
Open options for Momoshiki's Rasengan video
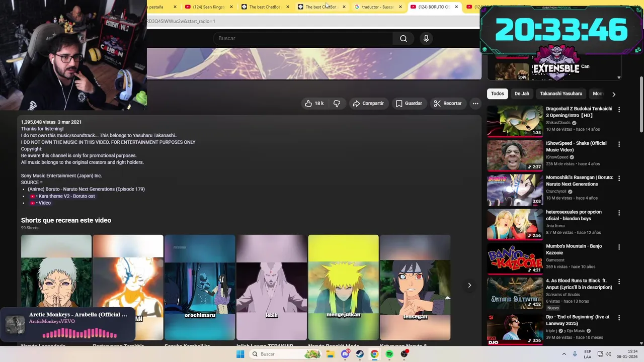(619, 178)
